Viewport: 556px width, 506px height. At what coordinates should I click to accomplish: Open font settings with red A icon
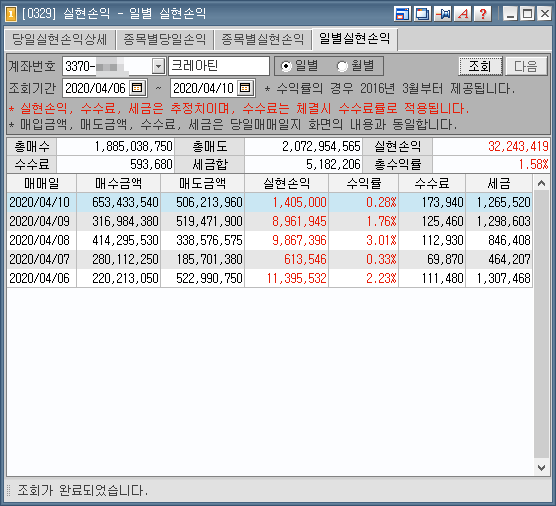463,14
